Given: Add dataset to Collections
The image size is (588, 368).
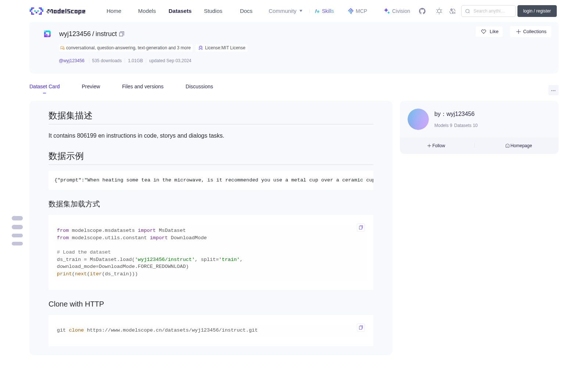Looking at the screenshot, I should [x=531, y=32].
